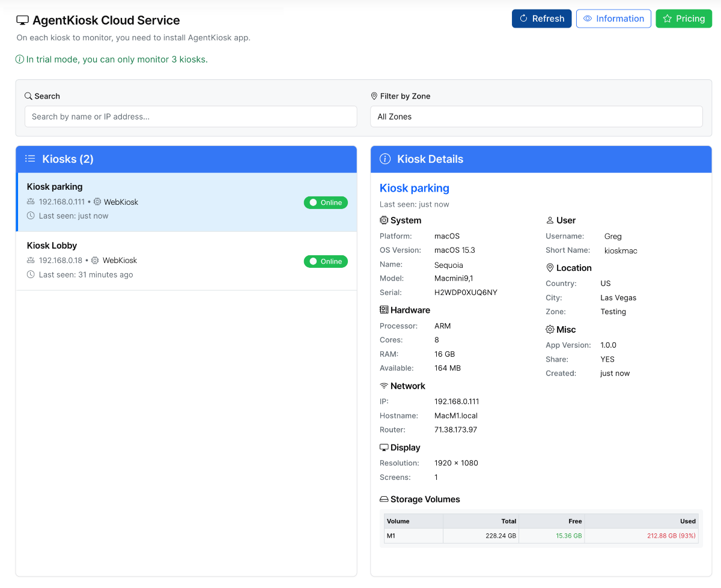Click the chip icon before WebKiosk in Kiosk Lobby

[95, 261]
